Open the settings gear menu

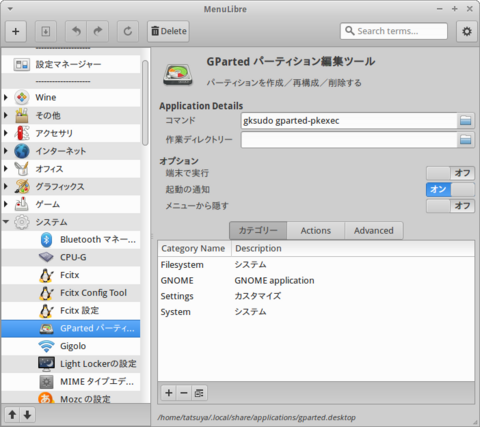467,32
